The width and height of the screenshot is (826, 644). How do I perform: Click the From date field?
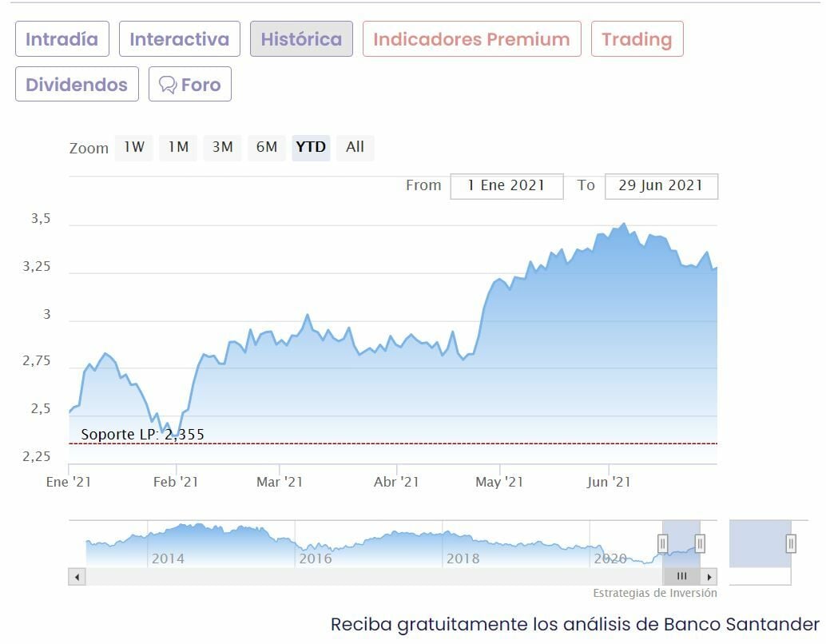(x=506, y=185)
